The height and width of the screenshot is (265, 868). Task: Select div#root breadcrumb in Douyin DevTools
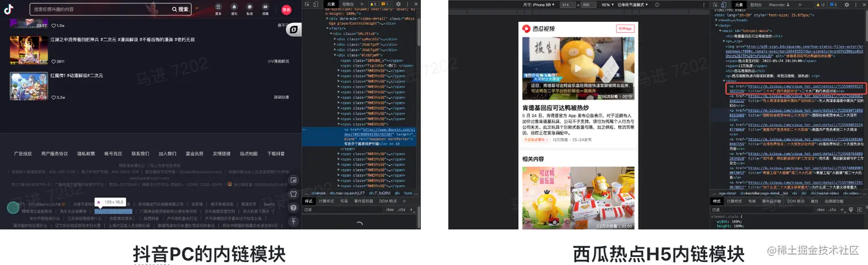pos(319,193)
